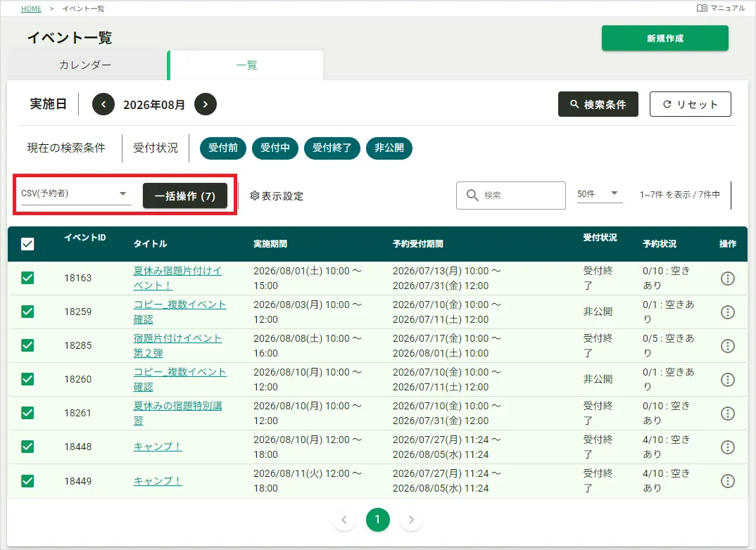This screenshot has height=550, width=756.
Task: Open actions menu for event 18448
Action: tap(728, 447)
